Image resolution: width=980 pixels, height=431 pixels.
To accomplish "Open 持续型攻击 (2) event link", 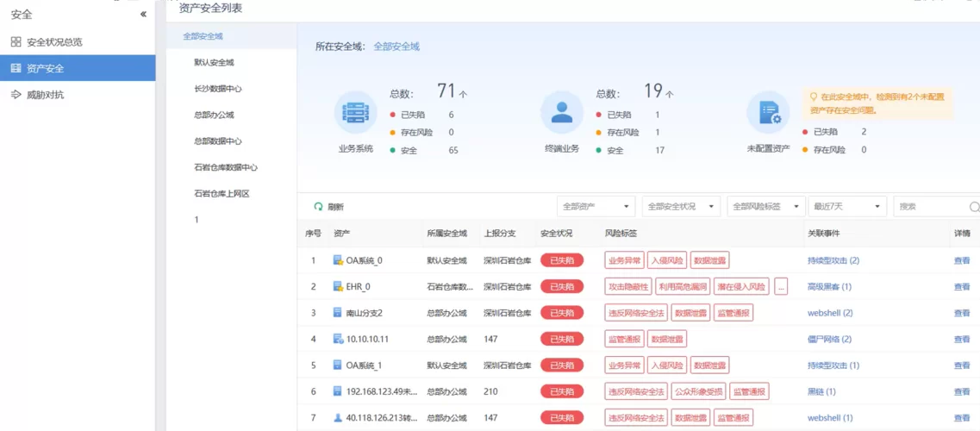I will [833, 260].
